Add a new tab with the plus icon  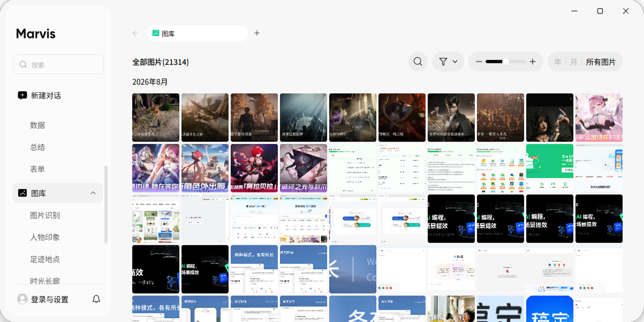257,33
